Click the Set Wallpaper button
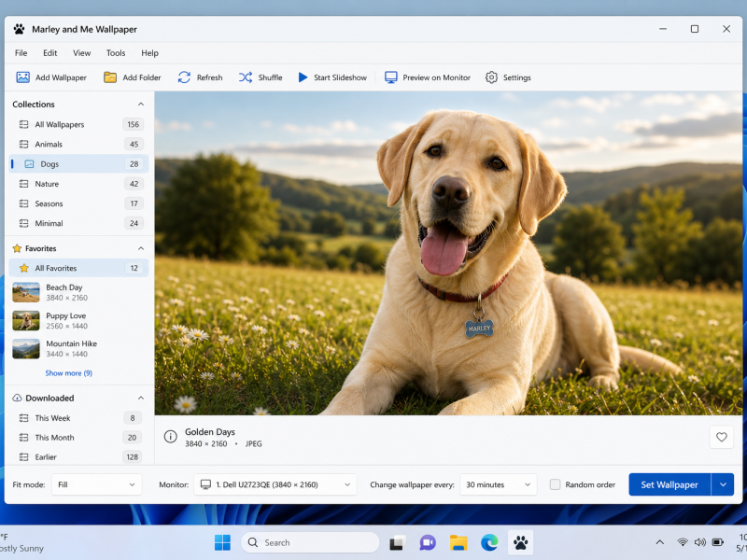Screen dimensions: 747x560 tap(669, 484)
